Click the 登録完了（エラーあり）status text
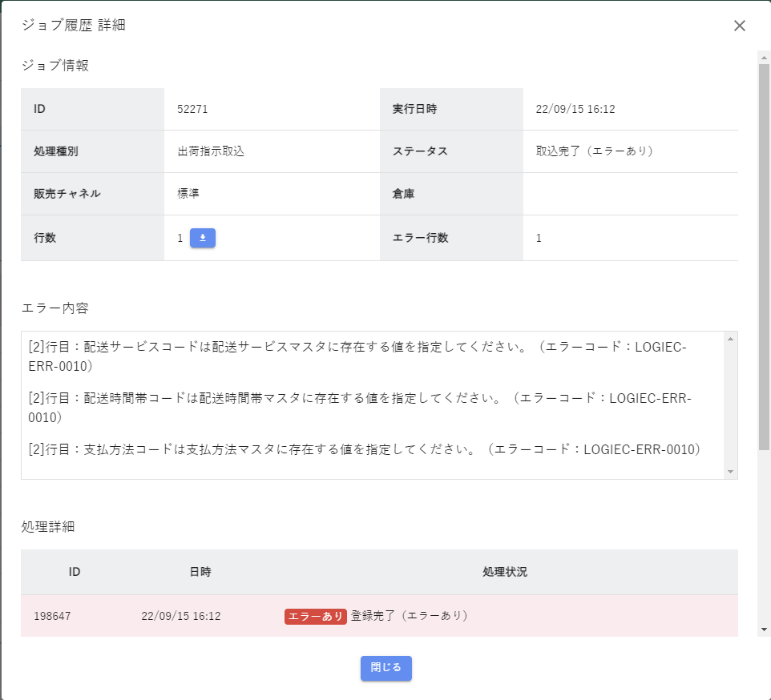The height and width of the screenshot is (700, 771). 409,616
